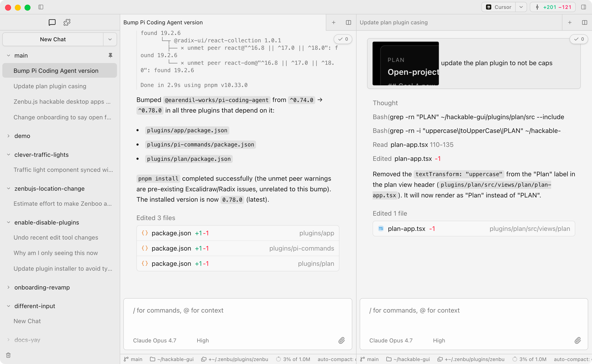Click zenbu plugins path in left status bar
This screenshot has width=592, height=364.
pyautogui.click(x=235, y=359)
